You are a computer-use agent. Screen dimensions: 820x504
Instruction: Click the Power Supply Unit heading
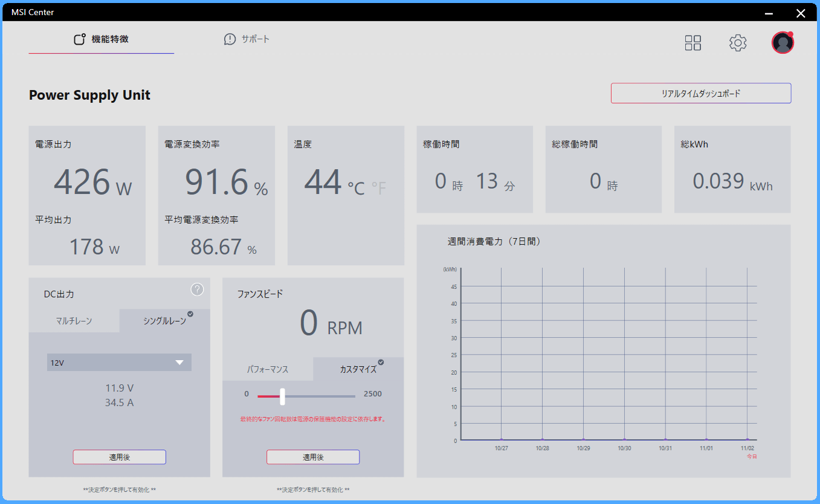click(x=89, y=95)
